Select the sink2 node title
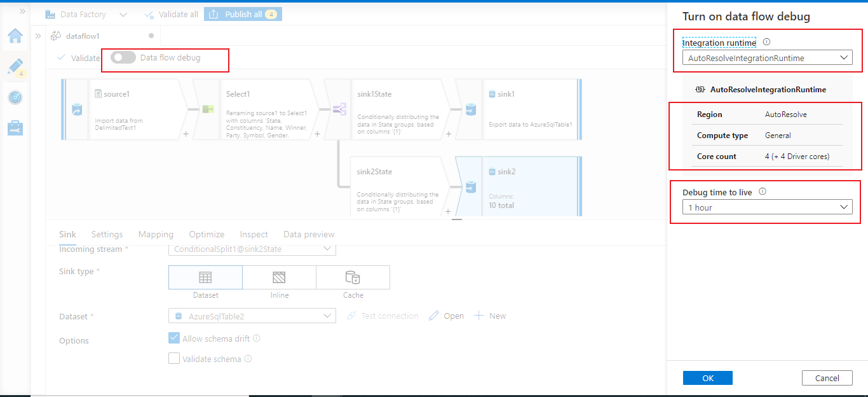The width and height of the screenshot is (868, 397). pos(506,172)
